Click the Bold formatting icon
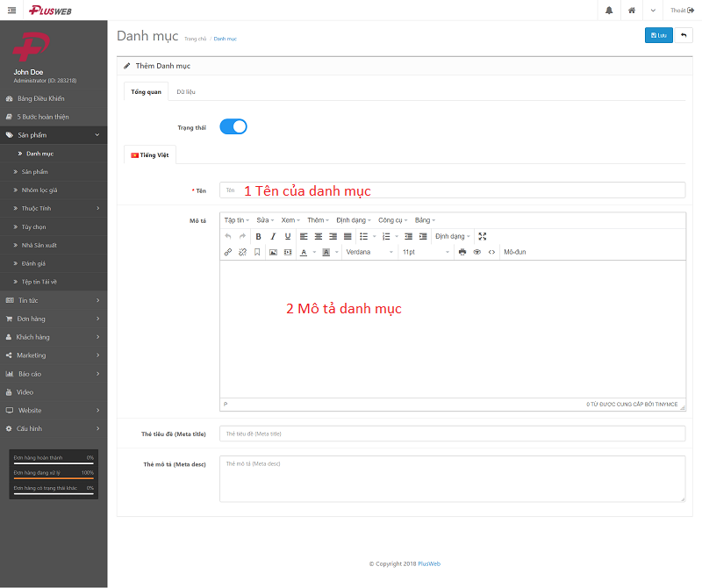 pos(258,236)
